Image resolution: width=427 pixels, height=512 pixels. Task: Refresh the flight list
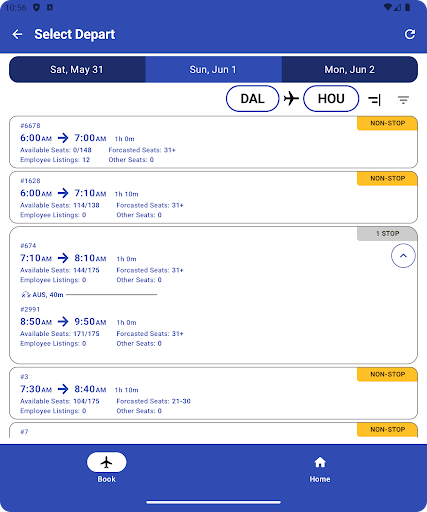pos(410,34)
